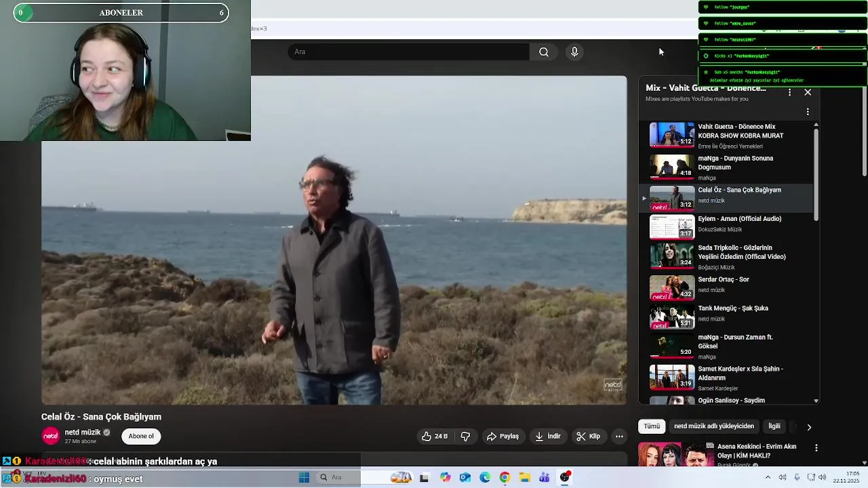Select the 'İlgili' filter chip
868x488 pixels.
(x=774, y=426)
